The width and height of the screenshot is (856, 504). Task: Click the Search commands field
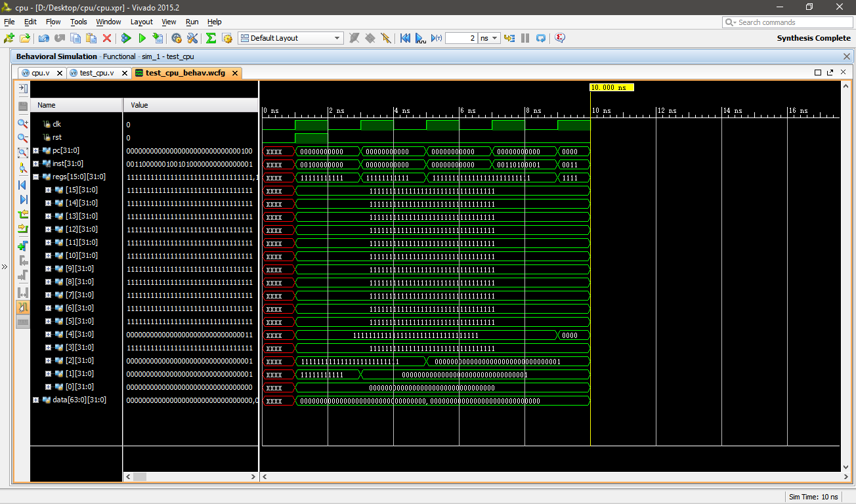click(786, 22)
